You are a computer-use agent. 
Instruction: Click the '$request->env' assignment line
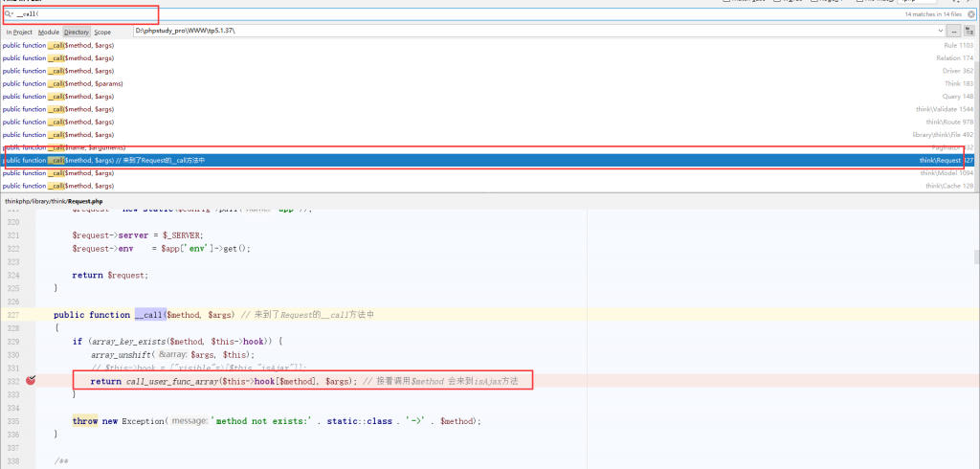coord(161,248)
